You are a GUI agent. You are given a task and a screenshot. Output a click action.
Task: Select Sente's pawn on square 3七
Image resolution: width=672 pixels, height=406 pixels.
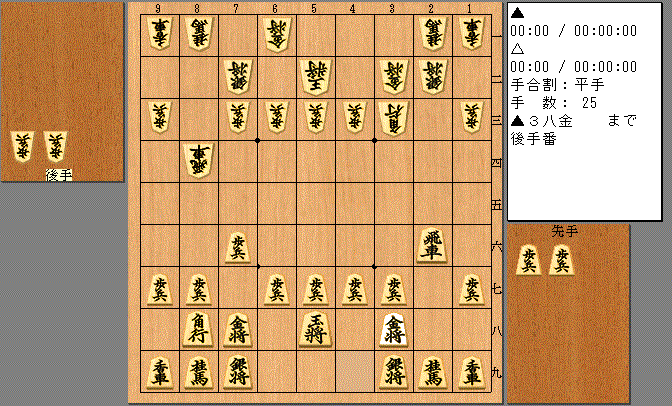pos(393,290)
